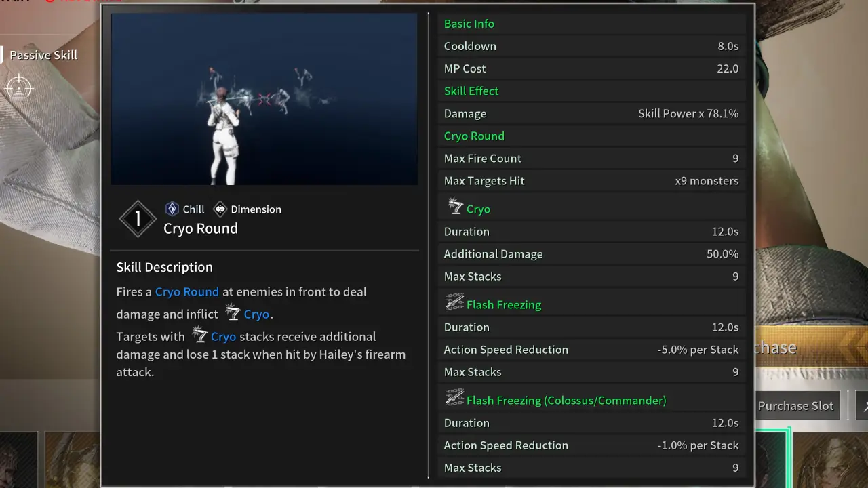Click the Cryo Round skill preview video

264,98
